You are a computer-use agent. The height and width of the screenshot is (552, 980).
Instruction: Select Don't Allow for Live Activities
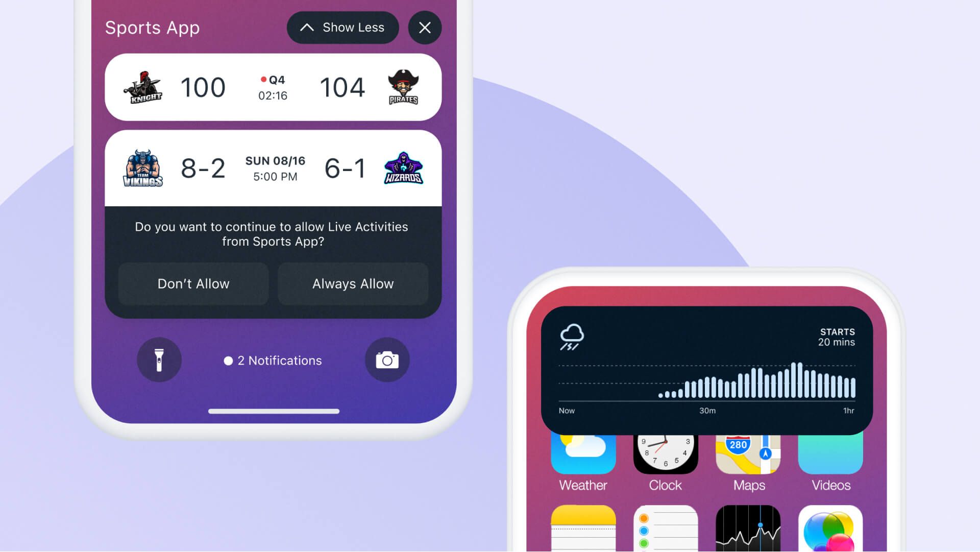point(193,283)
